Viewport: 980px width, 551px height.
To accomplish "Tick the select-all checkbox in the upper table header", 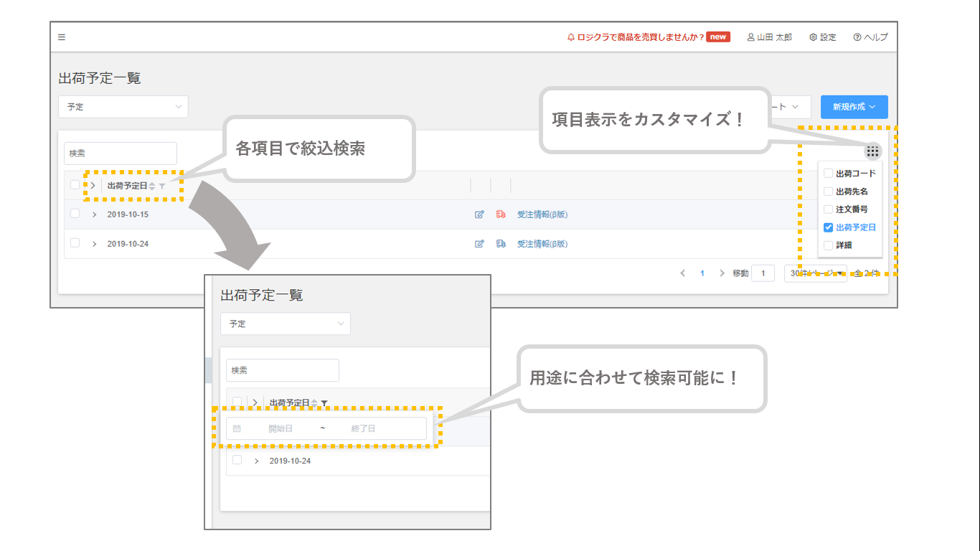I will click(x=75, y=185).
